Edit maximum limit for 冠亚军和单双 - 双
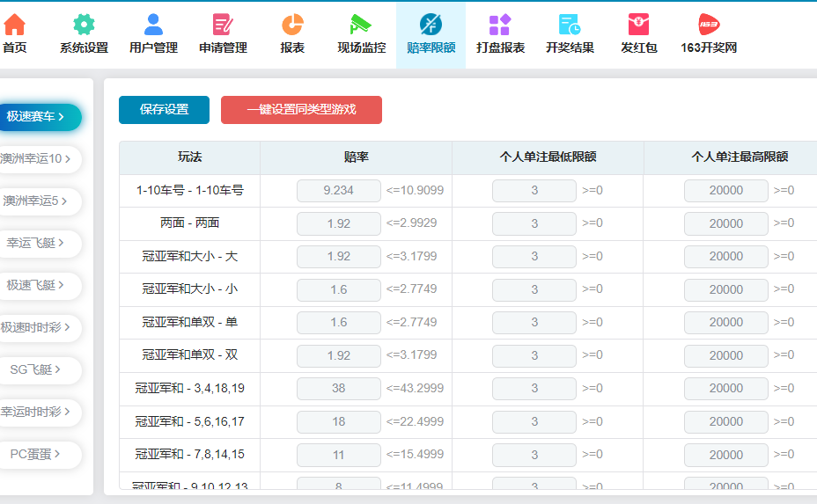 tap(725, 355)
